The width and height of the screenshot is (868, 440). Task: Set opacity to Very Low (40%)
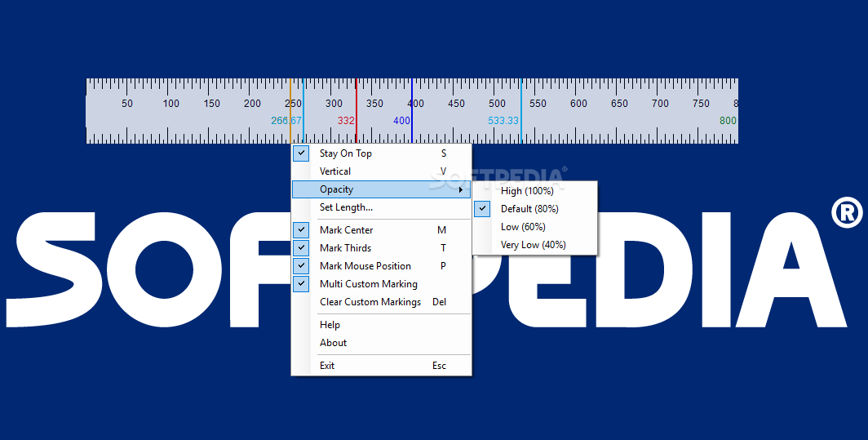[x=535, y=244]
